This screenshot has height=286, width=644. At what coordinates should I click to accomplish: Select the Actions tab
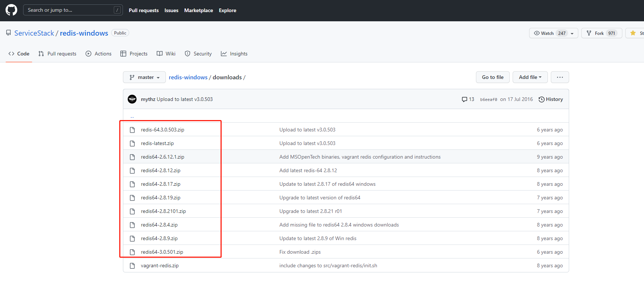tap(98, 54)
